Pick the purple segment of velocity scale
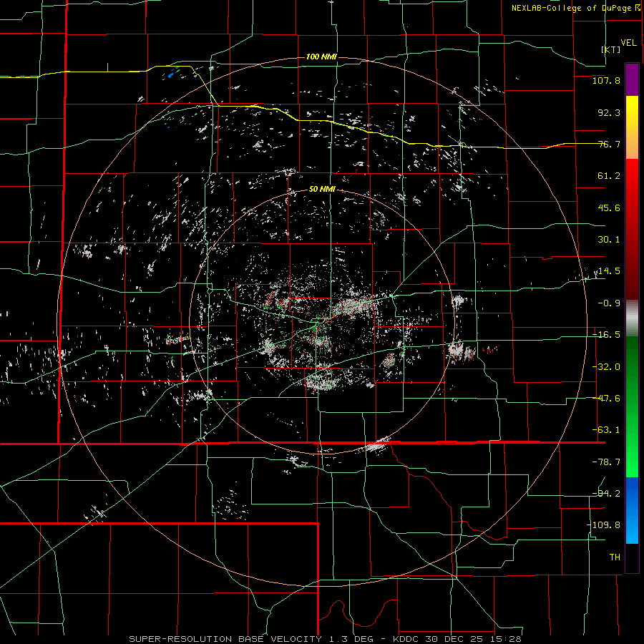This screenshot has height=644, width=644. click(632, 79)
